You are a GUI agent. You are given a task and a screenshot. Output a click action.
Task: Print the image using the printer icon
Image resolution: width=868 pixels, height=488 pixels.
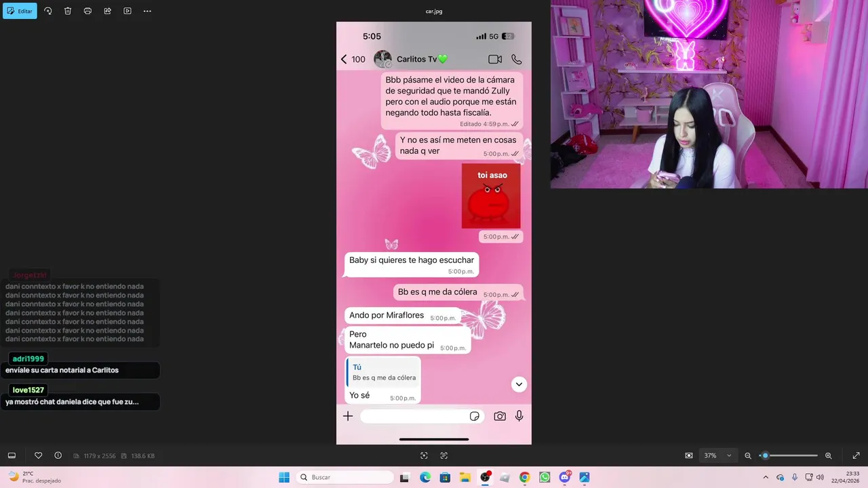tap(87, 11)
